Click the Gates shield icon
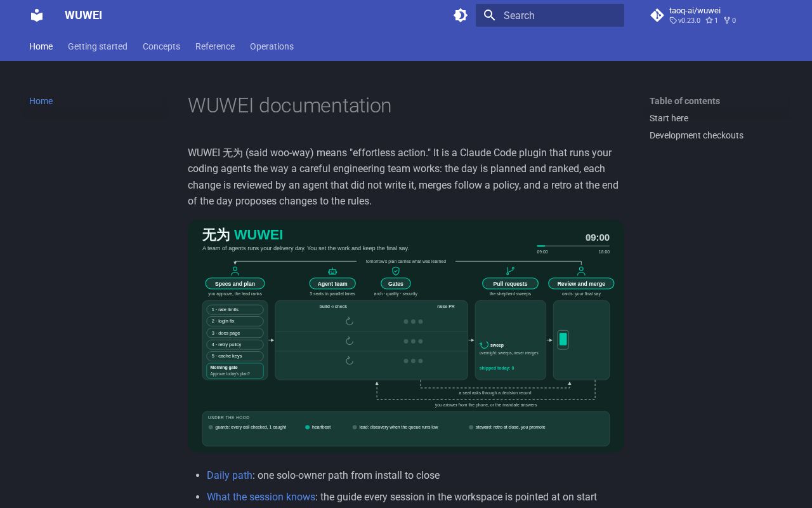Screen dimensions: 812x508 (396, 271)
